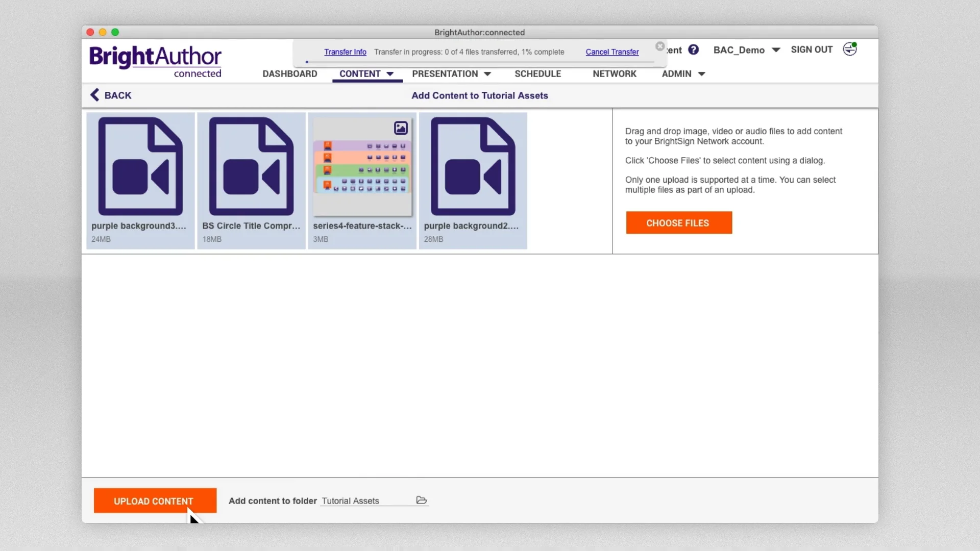Go to the DASHBOARD tab
This screenshot has height=551, width=980.
tap(290, 73)
